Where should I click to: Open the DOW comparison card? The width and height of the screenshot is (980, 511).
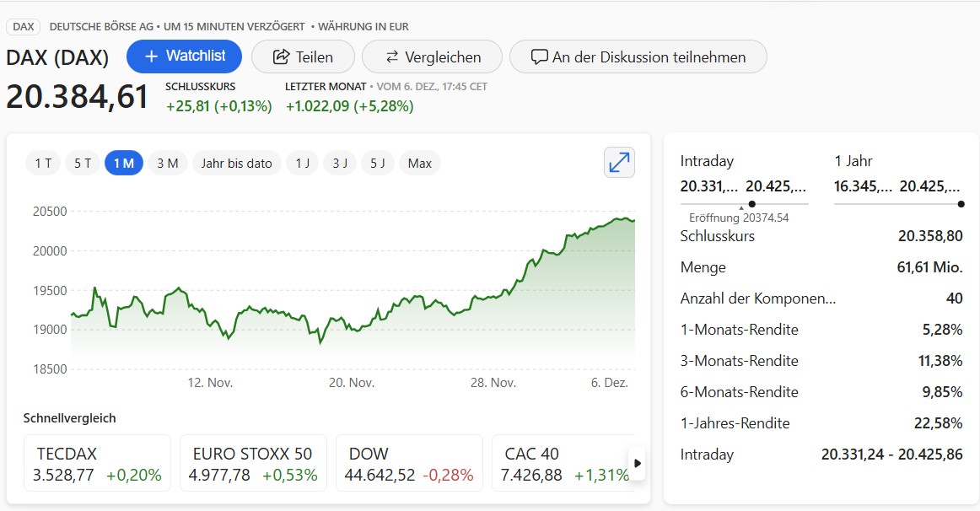point(408,464)
